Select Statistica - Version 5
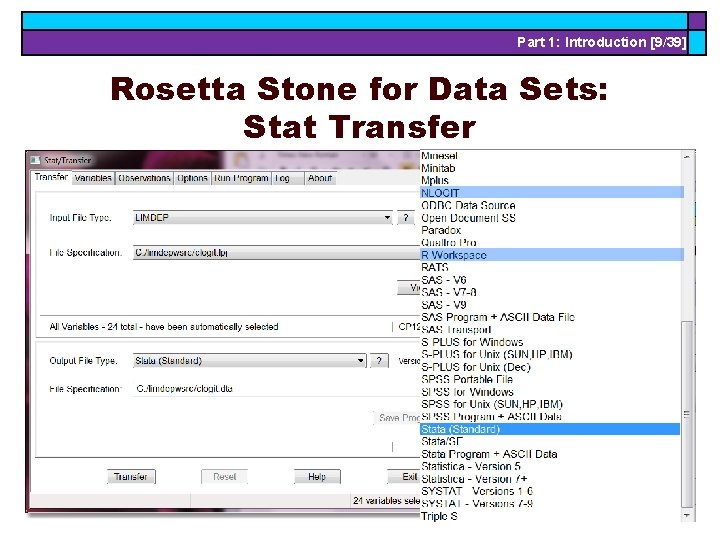720x540 pixels. point(551,467)
